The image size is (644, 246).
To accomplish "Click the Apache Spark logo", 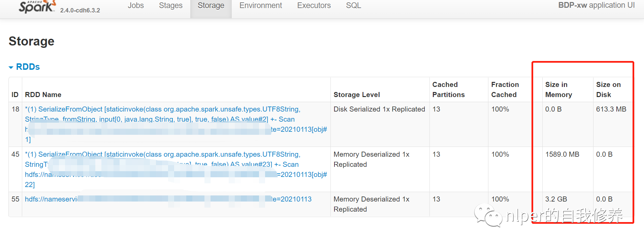I will (x=37, y=7).
